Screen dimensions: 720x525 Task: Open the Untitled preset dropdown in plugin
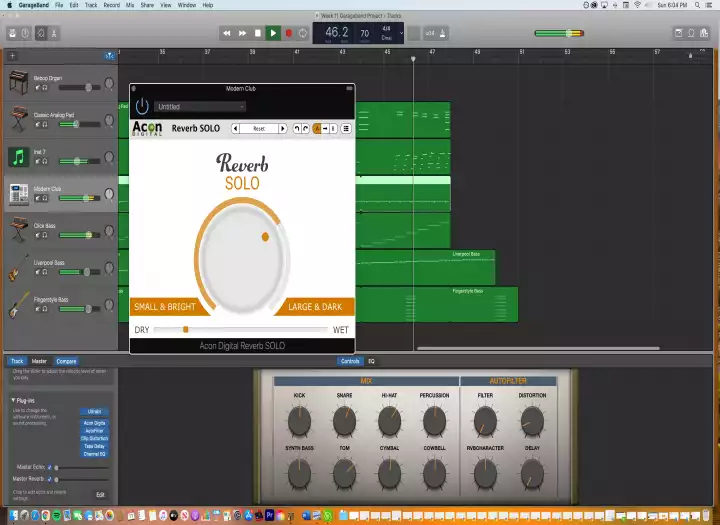200,107
